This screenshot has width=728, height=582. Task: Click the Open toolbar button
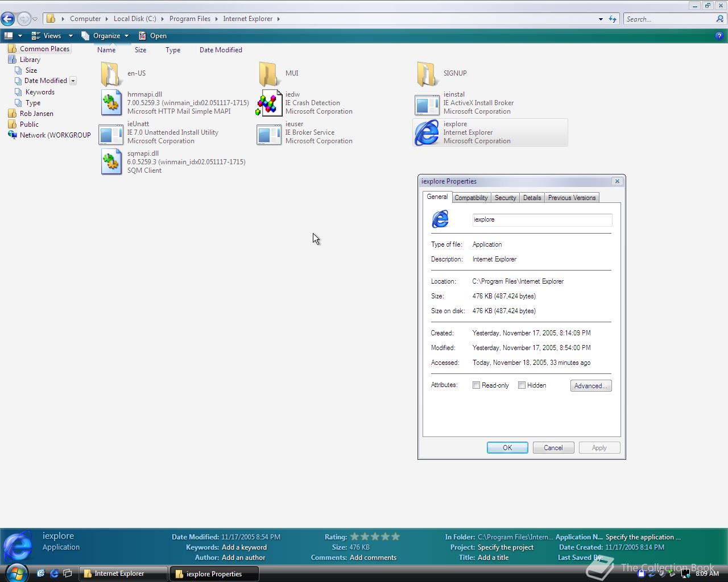(x=152, y=36)
